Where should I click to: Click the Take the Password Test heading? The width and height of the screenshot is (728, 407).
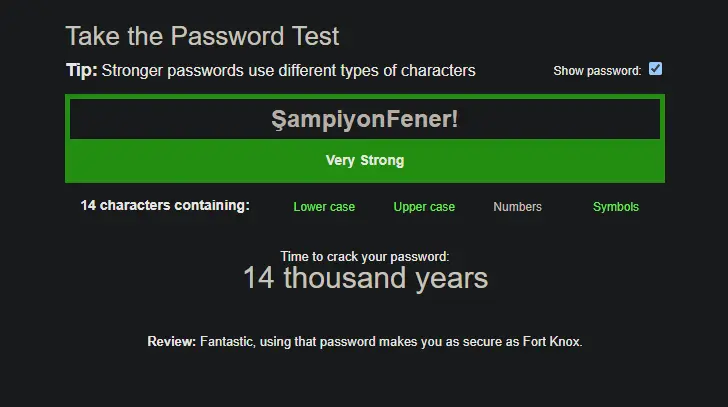202,36
